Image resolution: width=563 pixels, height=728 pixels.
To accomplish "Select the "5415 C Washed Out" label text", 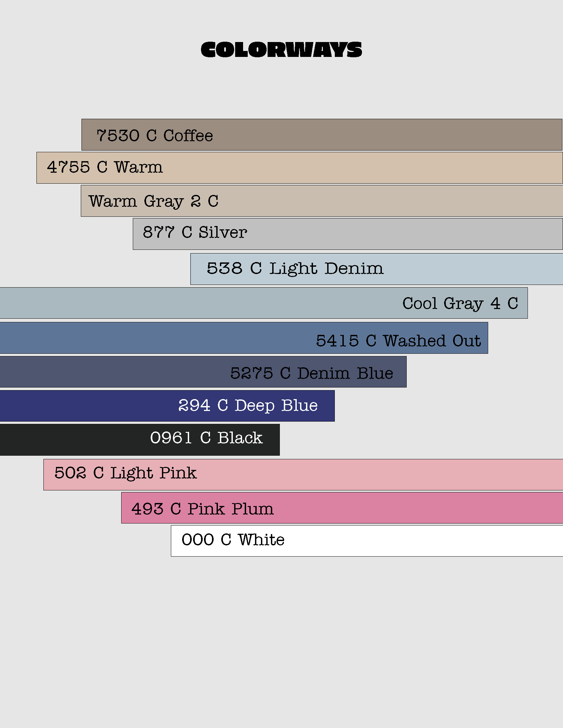I will click(x=398, y=341).
